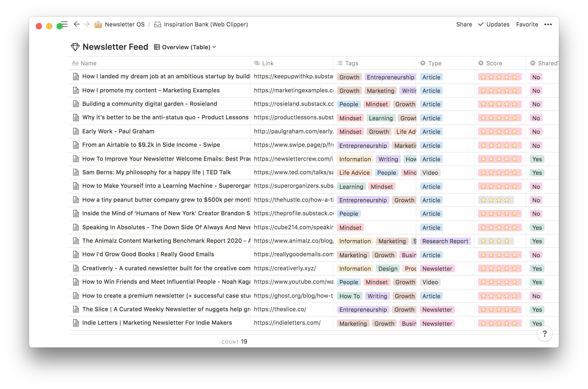Viewport: 588px width, 389px height.
Task: Open the Tags column header menu
Action: [x=375, y=63]
